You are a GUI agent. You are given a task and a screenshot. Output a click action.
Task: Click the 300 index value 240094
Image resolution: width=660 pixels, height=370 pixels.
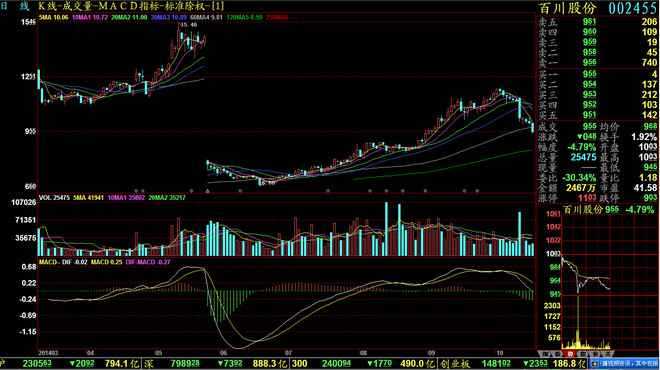point(336,364)
